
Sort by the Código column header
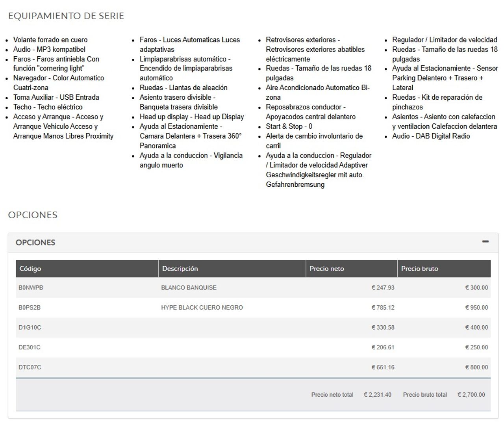point(30,269)
